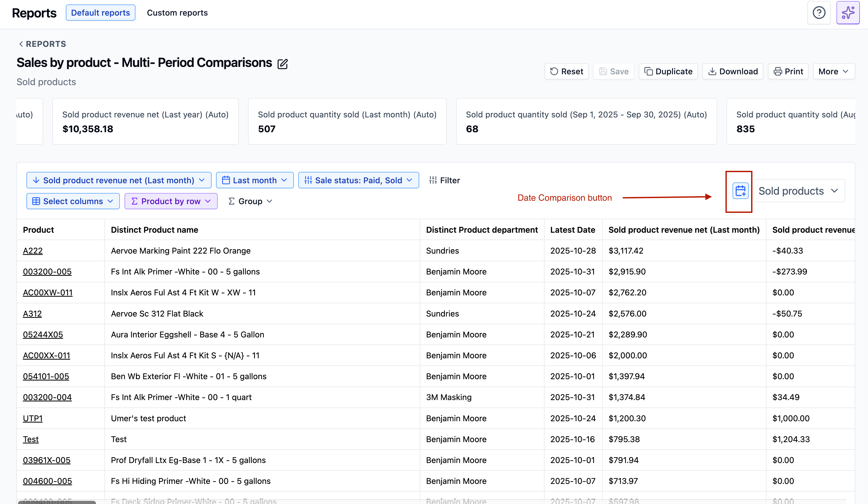
Task: Open the AI sparkle assistant icon
Action: (x=848, y=13)
